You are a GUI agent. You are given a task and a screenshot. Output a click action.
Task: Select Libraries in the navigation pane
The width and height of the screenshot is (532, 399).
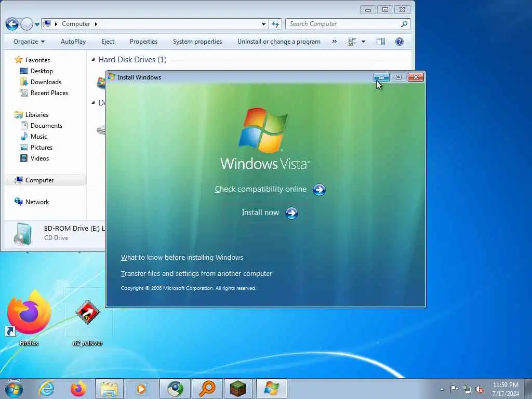(37, 115)
